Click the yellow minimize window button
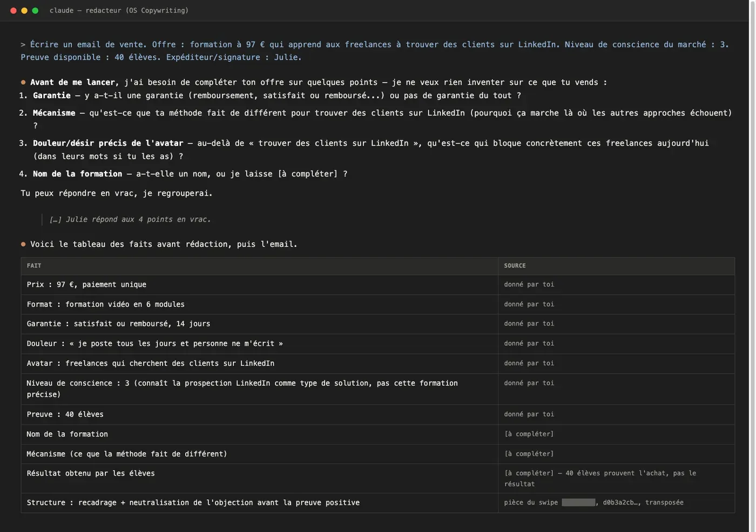The width and height of the screenshot is (756, 532). point(24,11)
